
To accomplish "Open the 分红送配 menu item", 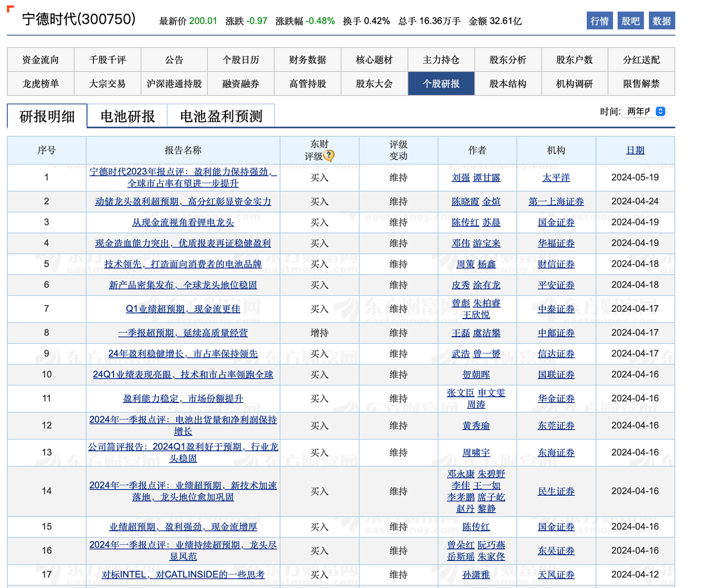I will coord(642,60).
